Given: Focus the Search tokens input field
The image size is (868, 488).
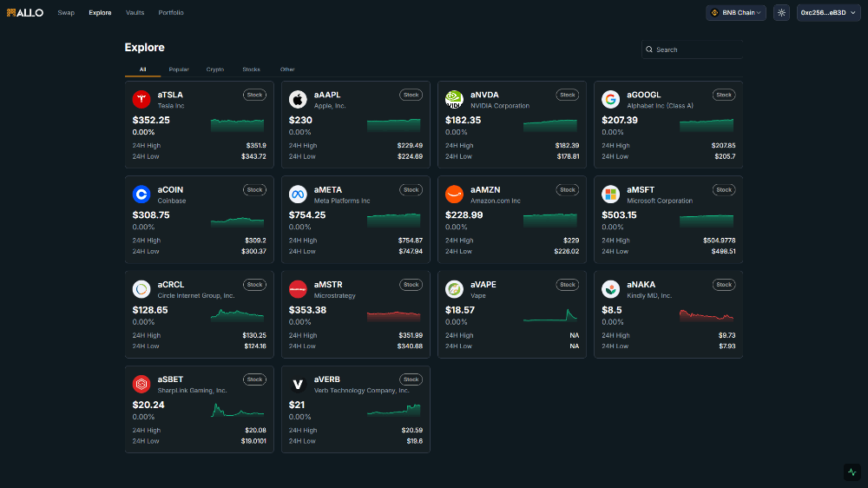Looking at the screenshot, I should tap(692, 49).
